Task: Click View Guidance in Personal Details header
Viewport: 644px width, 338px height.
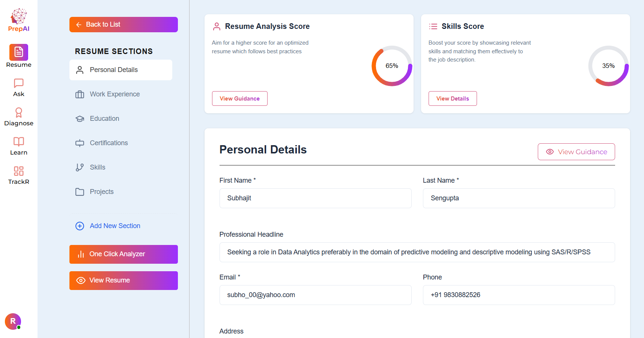Action: coord(576,152)
